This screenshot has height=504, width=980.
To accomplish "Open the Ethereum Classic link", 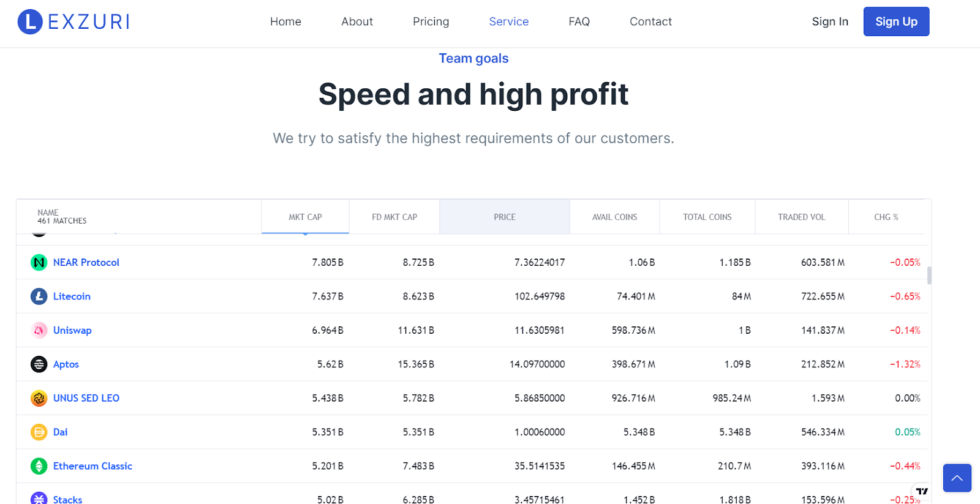I will [x=92, y=466].
